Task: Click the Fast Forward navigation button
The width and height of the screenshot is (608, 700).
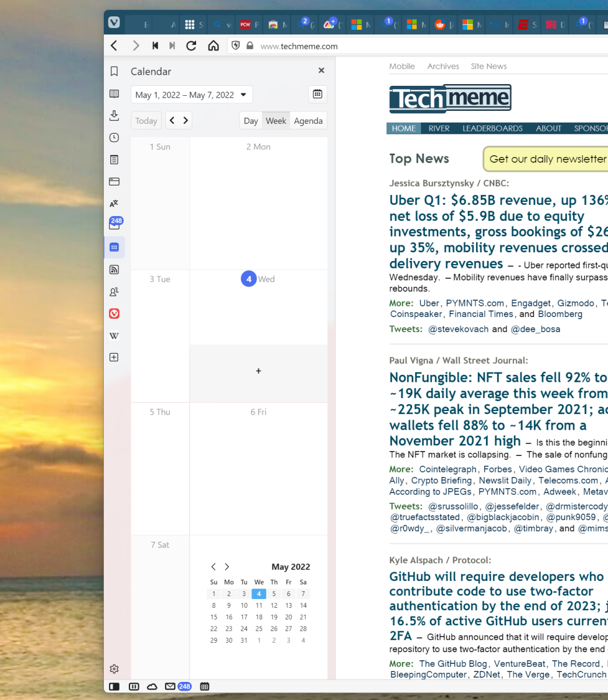Action: 172,46
